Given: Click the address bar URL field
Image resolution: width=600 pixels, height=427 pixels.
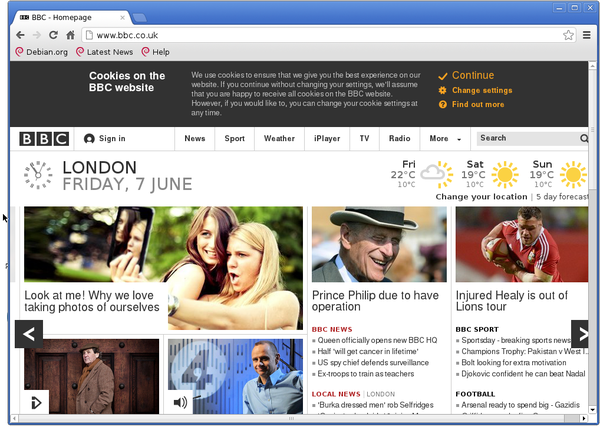Looking at the screenshot, I should coord(328,35).
